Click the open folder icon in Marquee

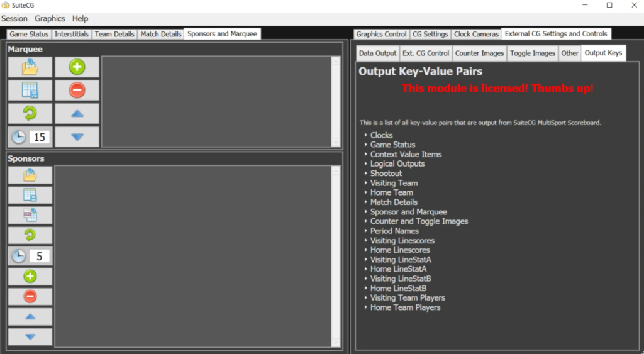coord(30,67)
